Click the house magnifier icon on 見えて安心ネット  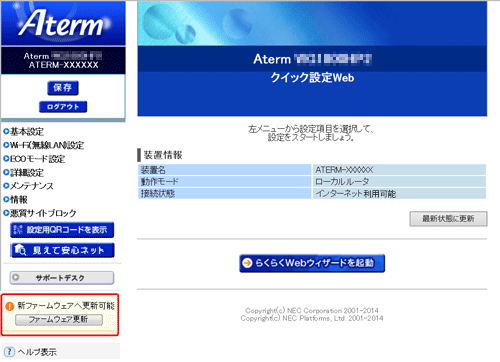coord(20,250)
